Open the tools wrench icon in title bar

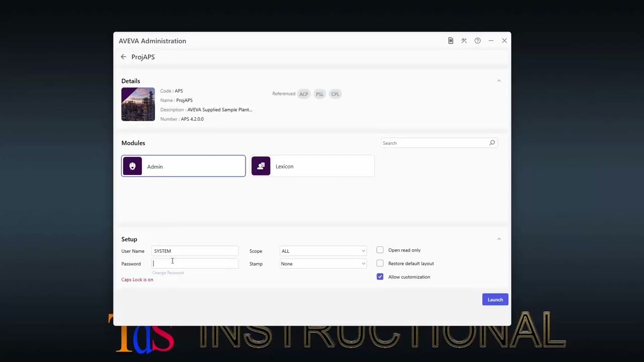coord(464,41)
